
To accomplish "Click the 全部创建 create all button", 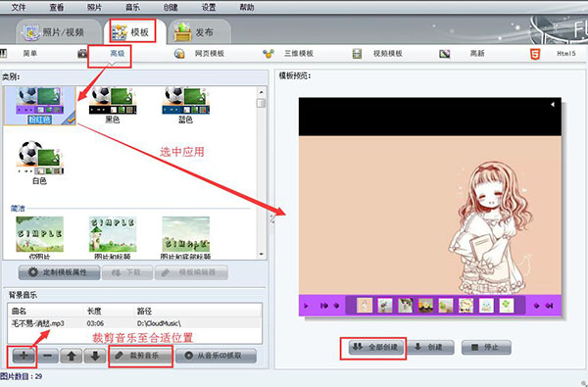I will click(x=376, y=347).
